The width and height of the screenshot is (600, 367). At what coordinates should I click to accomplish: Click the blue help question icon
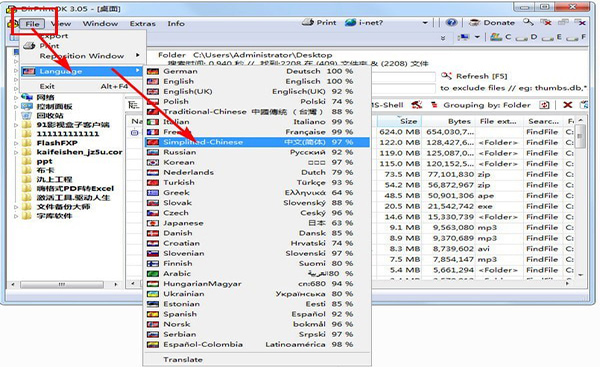pyautogui.click(x=452, y=23)
